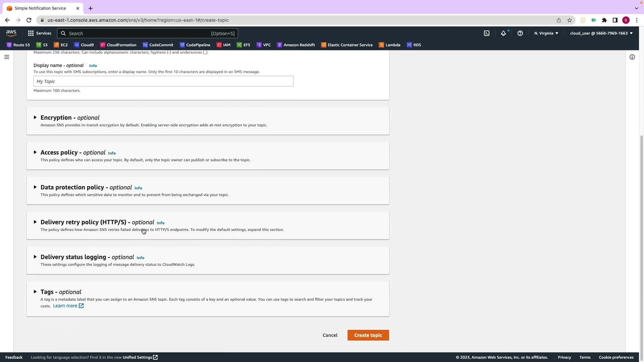Viewport: 644px width, 362px height.
Task: Click the Display name input field
Action: 163,81
